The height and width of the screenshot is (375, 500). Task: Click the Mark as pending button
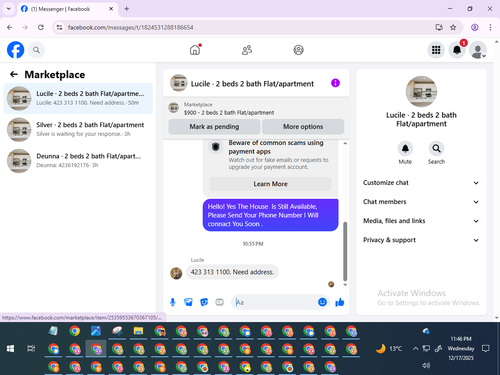[214, 127]
